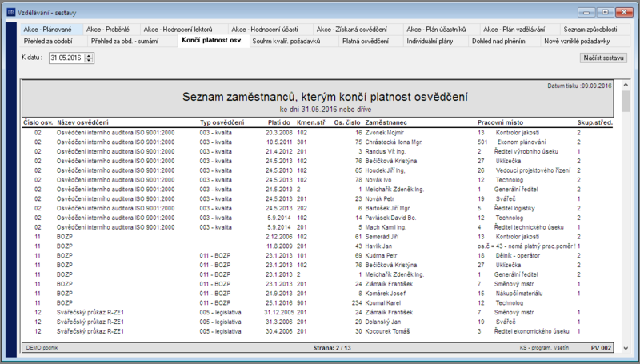Increase K datu date with up arrow
640x364 pixels.
89,55
